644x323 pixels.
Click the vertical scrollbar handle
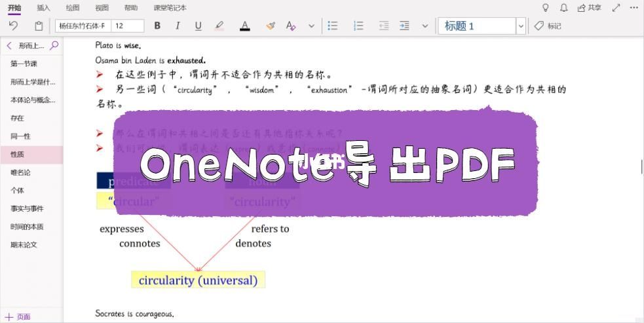pyautogui.click(x=641, y=167)
